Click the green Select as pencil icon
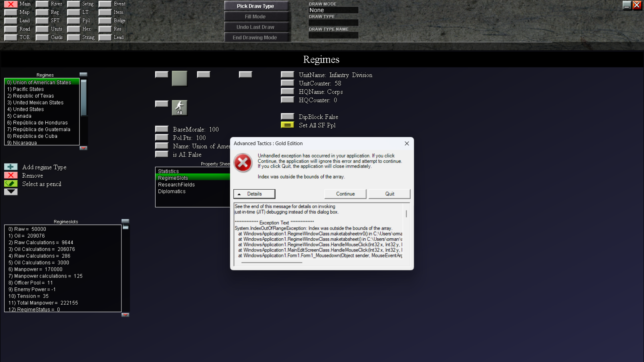 11,184
